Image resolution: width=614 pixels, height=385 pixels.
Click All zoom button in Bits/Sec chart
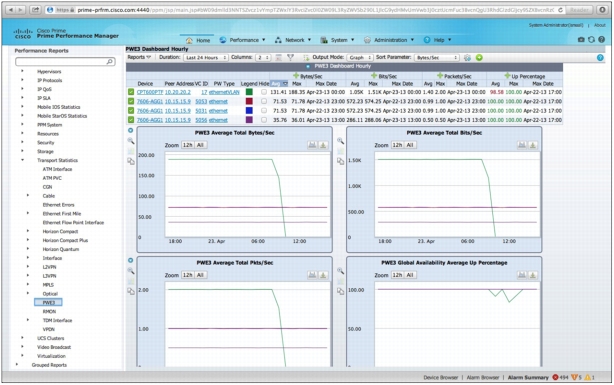coord(410,145)
